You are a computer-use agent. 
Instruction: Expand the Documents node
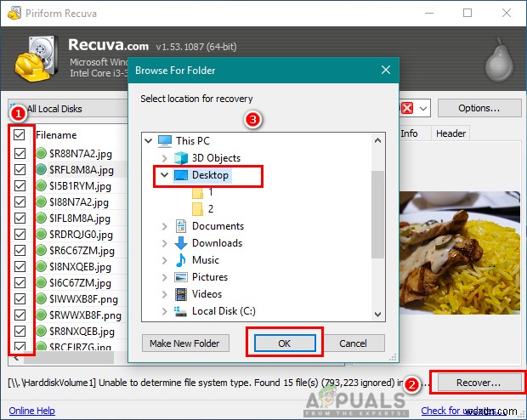click(164, 226)
